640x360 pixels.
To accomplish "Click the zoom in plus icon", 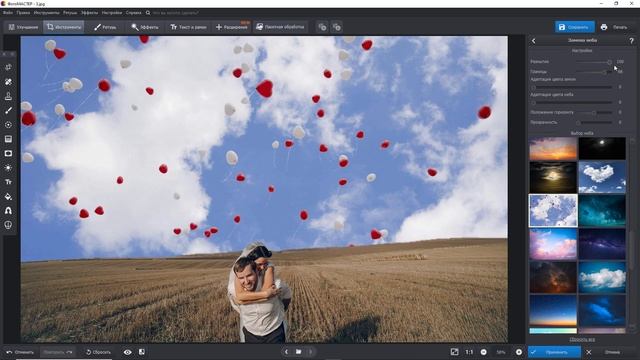I will (x=519, y=352).
